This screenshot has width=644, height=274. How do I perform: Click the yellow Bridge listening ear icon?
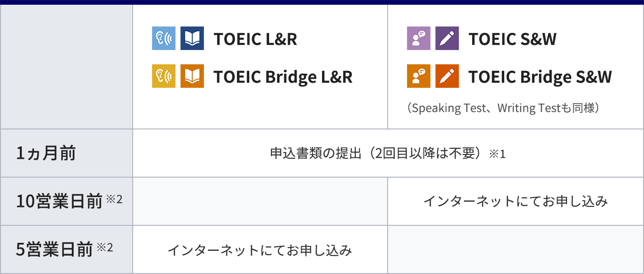[164, 76]
